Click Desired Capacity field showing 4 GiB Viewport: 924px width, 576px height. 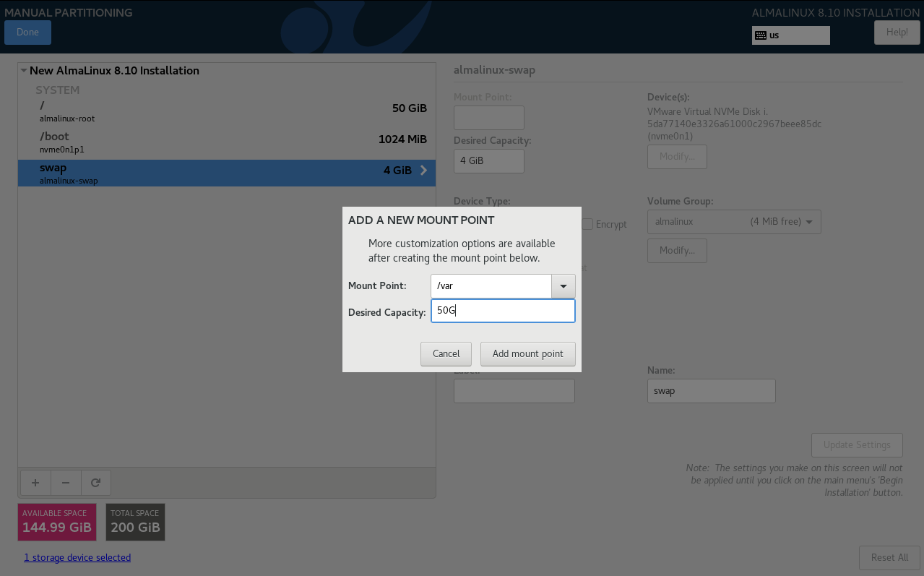coord(489,161)
